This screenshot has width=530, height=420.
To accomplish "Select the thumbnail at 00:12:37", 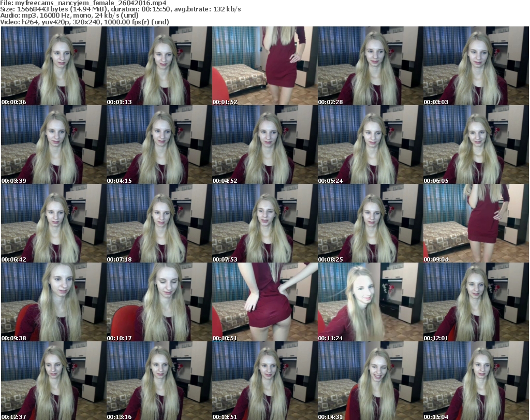I will tap(54, 381).
